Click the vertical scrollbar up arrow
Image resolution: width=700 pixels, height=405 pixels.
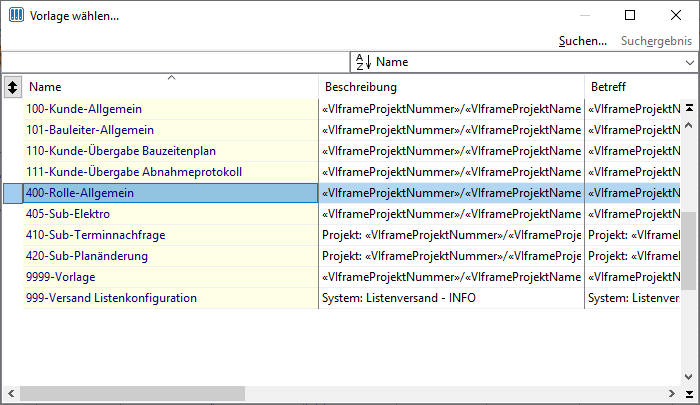689,125
